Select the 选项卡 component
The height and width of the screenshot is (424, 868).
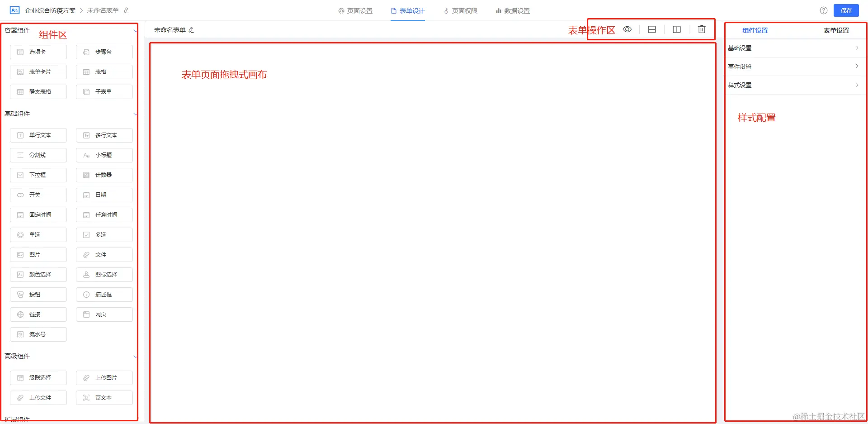[x=38, y=52]
